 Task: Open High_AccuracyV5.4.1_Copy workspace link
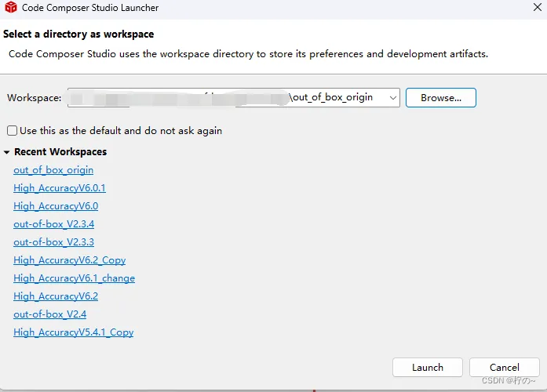tap(73, 332)
